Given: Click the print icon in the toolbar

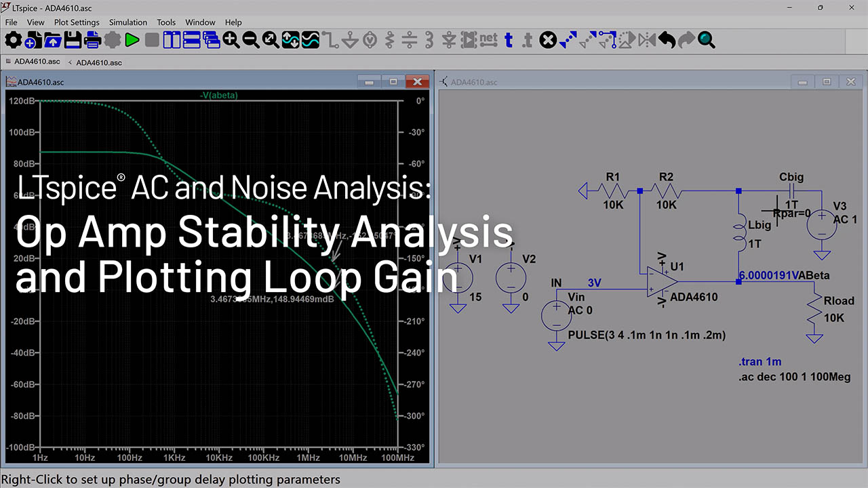Looking at the screenshot, I should 92,40.
